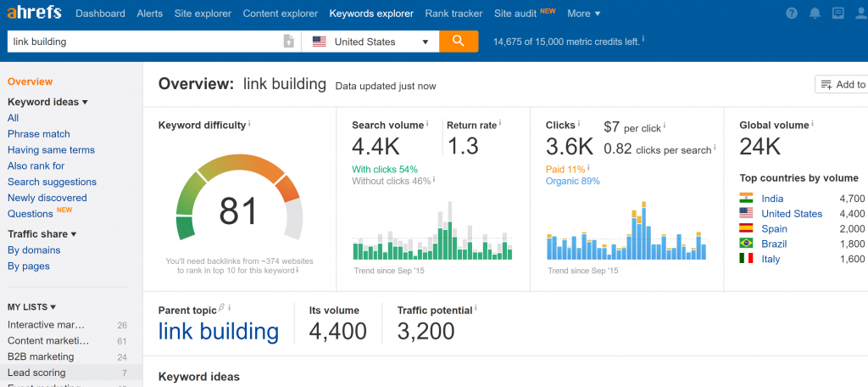Click the info icon next to Clicks
Image resolution: width=868 pixels, height=387 pixels.
pos(579,124)
